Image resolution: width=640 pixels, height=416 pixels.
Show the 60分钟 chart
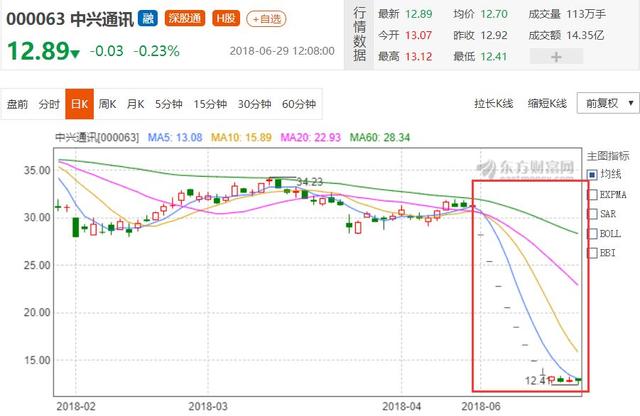tap(299, 103)
